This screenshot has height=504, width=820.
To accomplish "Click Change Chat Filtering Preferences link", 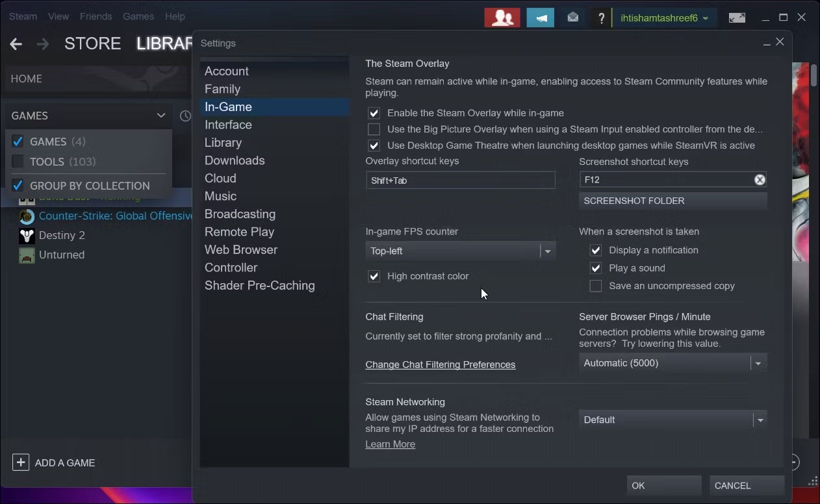I will click(440, 365).
